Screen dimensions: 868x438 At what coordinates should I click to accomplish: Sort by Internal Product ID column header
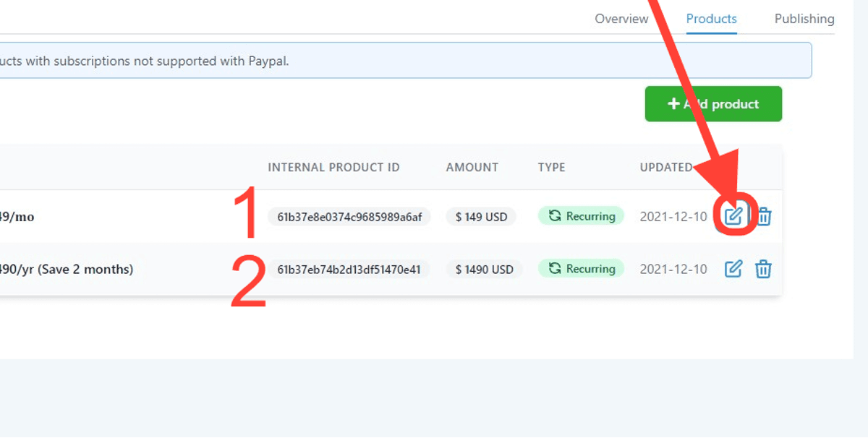point(333,167)
